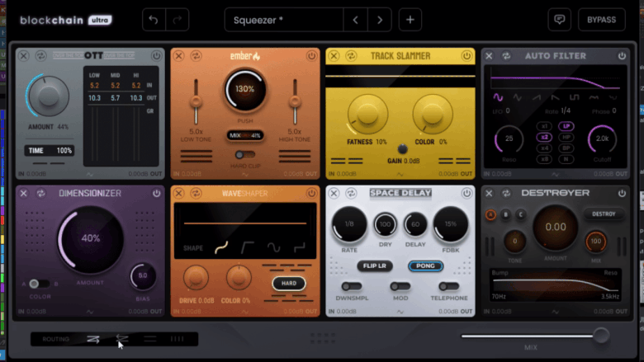Click the global MIX slider handle
This screenshot has height=362, width=644.
[601, 335]
